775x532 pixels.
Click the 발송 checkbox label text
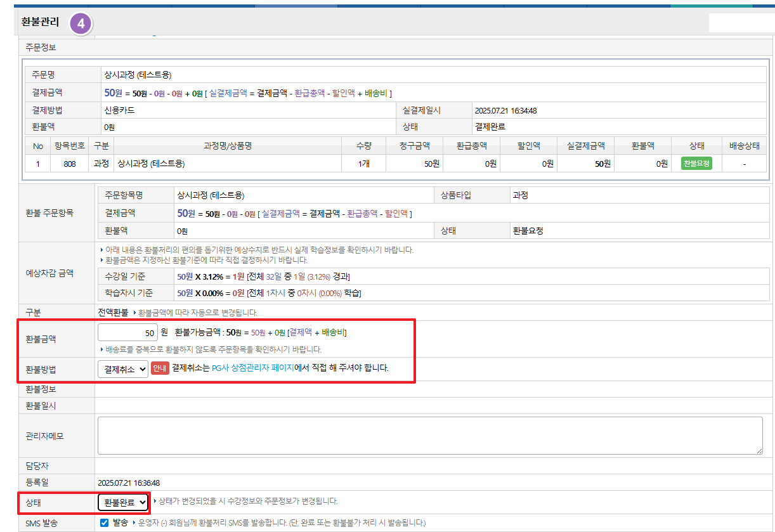[120, 522]
